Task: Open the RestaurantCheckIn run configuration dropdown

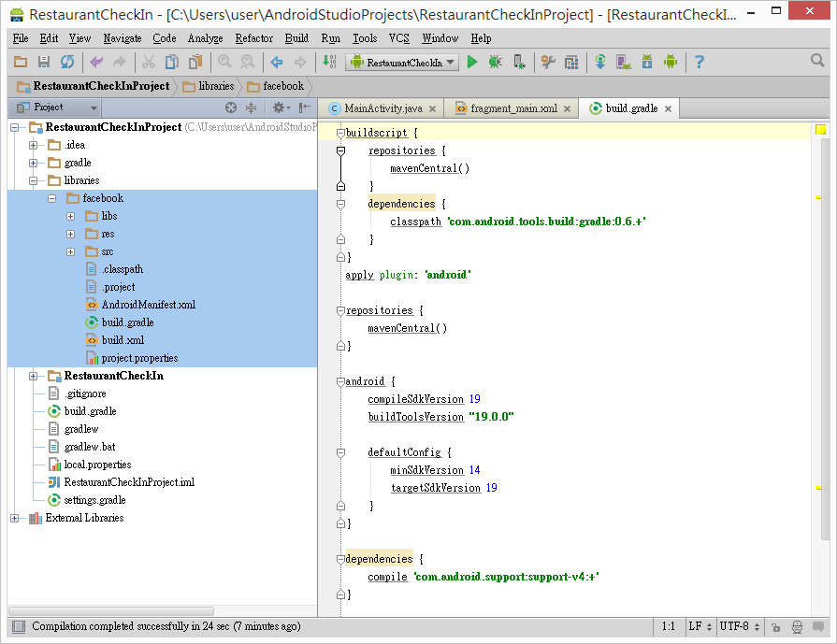Action: tap(402, 62)
